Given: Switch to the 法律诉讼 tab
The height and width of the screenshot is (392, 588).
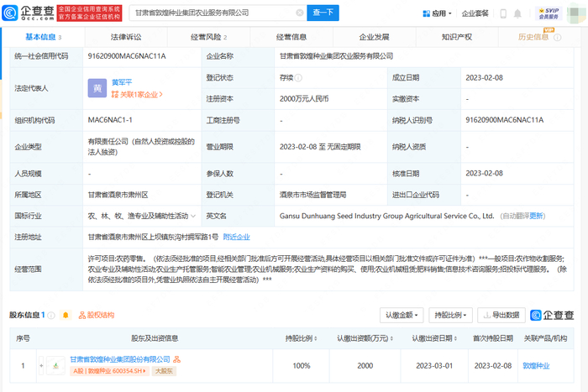Looking at the screenshot, I should pyautogui.click(x=126, y=37).
